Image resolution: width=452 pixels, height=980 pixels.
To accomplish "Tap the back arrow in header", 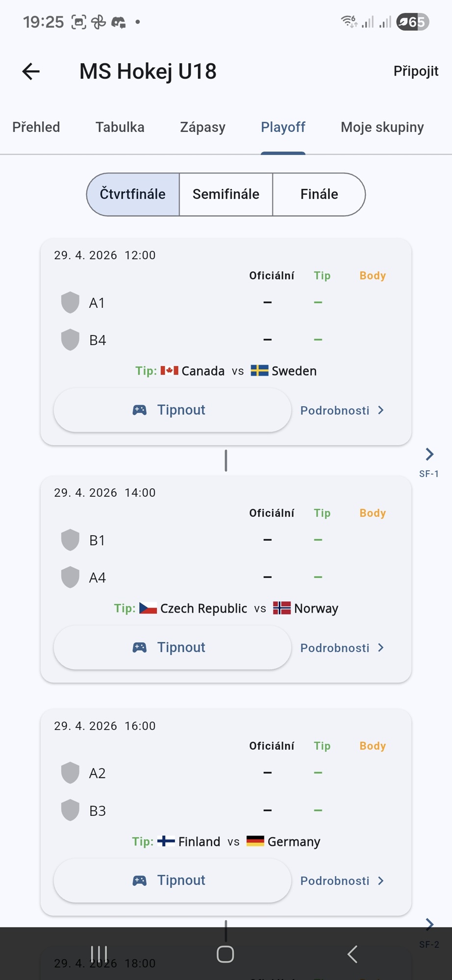I will tap(31, 72).
